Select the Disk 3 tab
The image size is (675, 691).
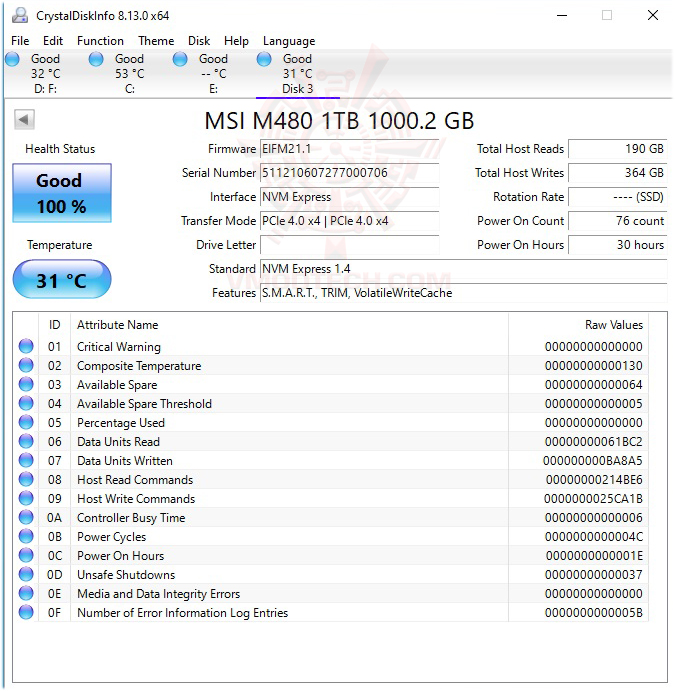pyautogui.click(x=297, y=74)
